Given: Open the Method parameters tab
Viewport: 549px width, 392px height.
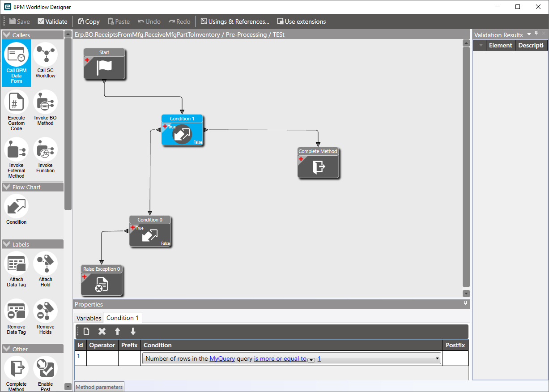Looking at the screenshot, I should pos(99,387).
